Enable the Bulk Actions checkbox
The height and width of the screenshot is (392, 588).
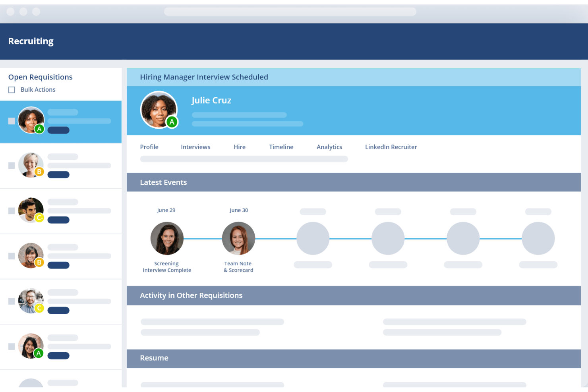12,89
